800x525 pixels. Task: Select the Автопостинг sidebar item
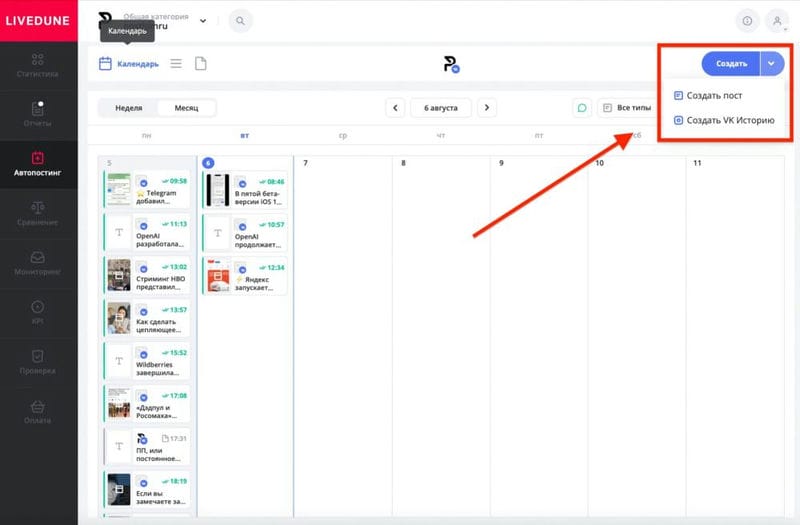[37, 164]
